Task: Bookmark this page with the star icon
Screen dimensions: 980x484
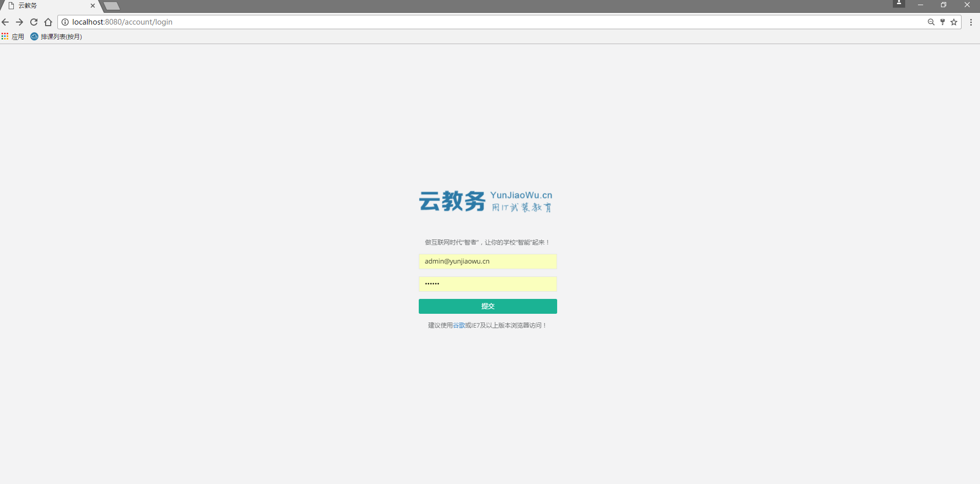Action: [x=954, y=22]
